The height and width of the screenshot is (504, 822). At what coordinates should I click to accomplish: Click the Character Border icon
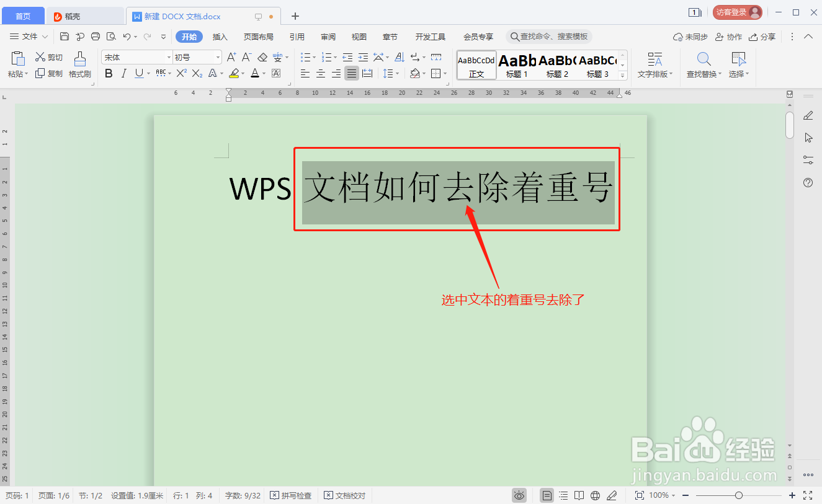[276, 73]
